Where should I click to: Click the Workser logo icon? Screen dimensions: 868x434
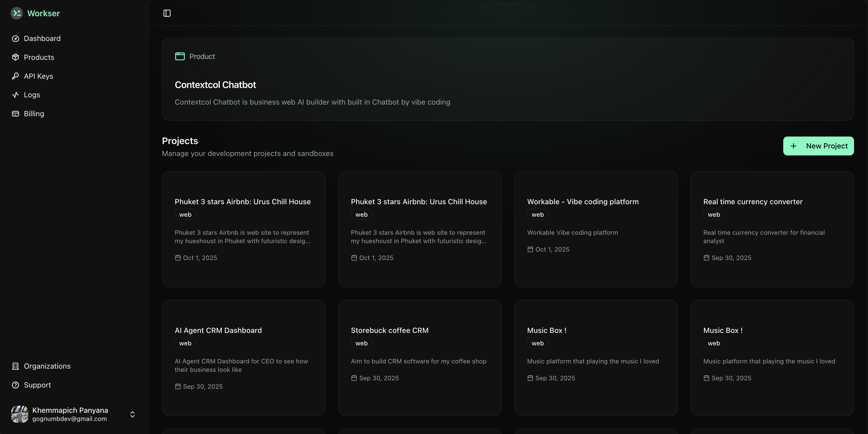[17, 13]
